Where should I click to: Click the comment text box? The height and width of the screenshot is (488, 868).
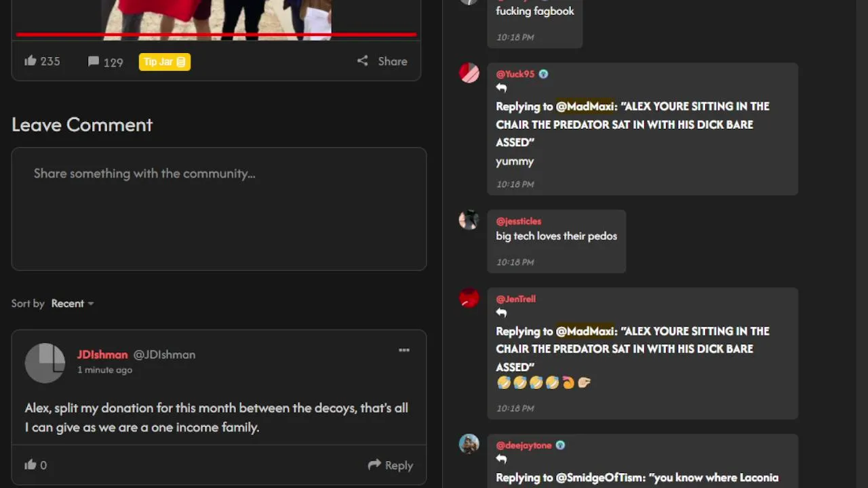[x=219, y=209]
